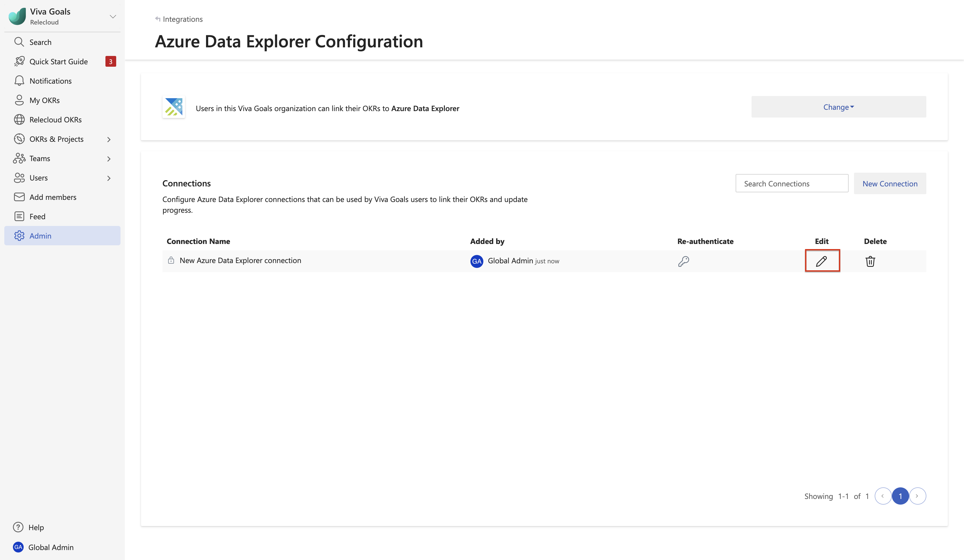The width and height of the screenshot is (964, 560).
Task: Expand the Users submenu arrow
Action: (x=109, y=178)
